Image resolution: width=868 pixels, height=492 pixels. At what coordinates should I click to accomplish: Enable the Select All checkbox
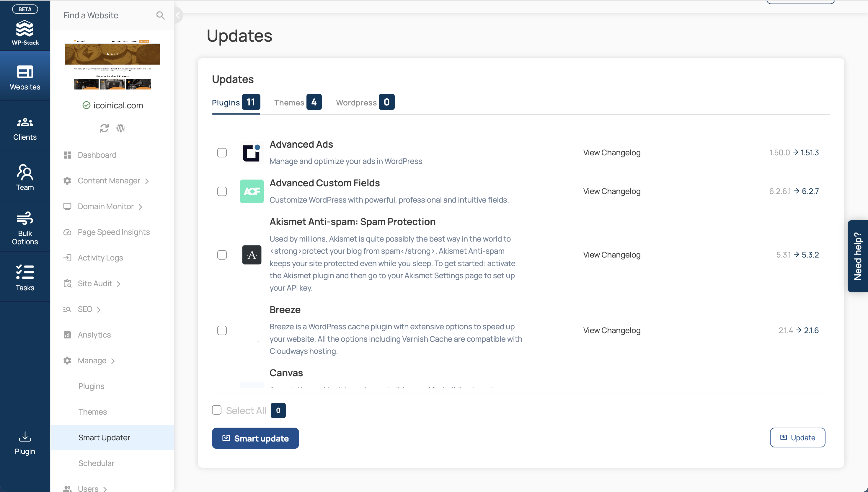pyautogui.click(x=216, y=410)
